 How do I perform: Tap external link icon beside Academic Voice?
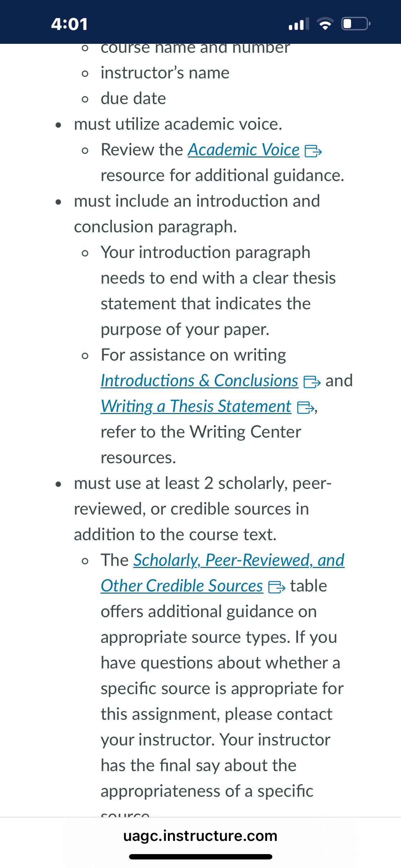(x=313, y=151)
